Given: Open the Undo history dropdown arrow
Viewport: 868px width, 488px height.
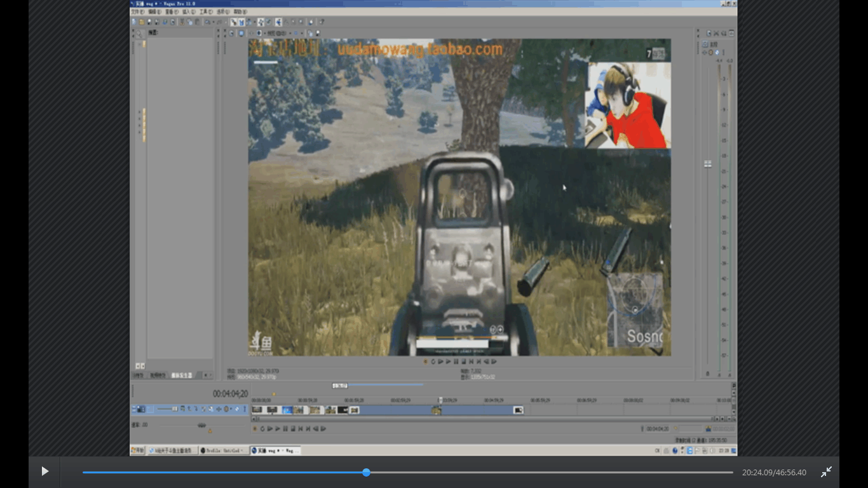Looking at the screenshot, I should (x=212, y=22).
